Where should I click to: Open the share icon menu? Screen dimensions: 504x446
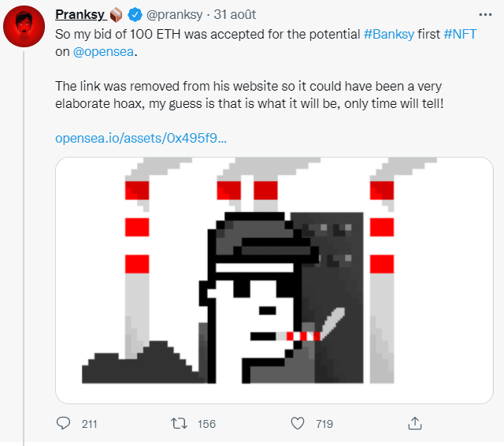(x=414, y=424)
